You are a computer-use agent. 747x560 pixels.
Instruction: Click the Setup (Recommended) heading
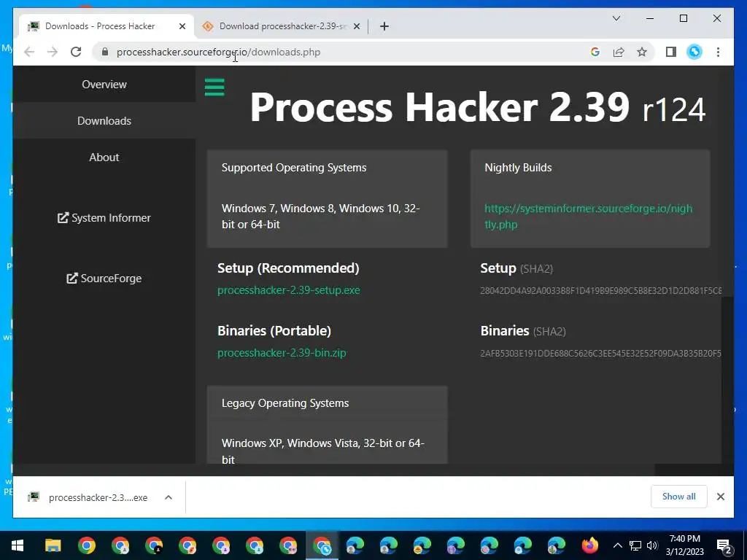[288, 268]
